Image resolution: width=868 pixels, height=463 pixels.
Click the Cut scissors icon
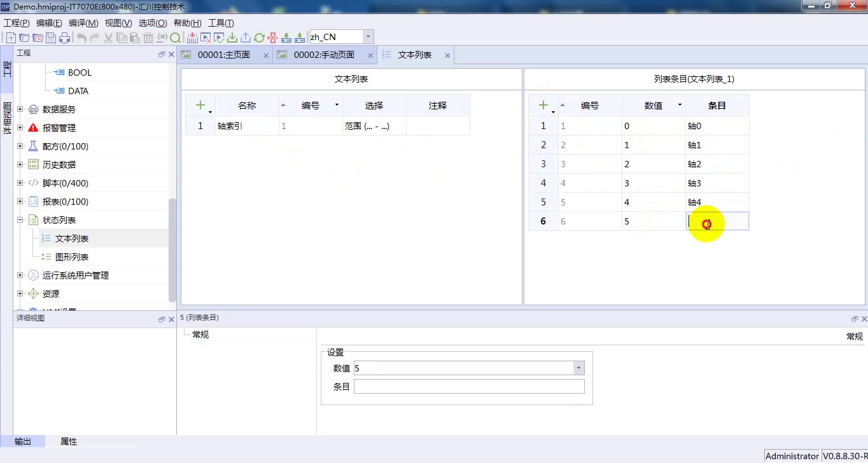[108, 38]
